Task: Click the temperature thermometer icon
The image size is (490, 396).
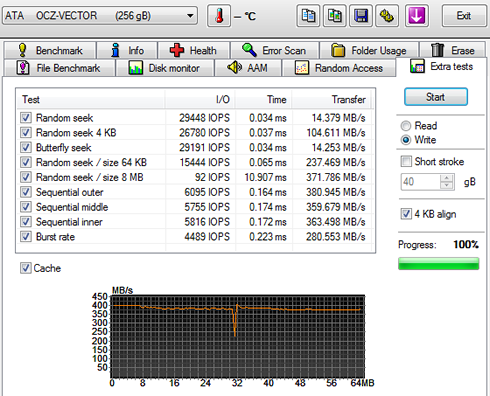Action: point(219,16)
